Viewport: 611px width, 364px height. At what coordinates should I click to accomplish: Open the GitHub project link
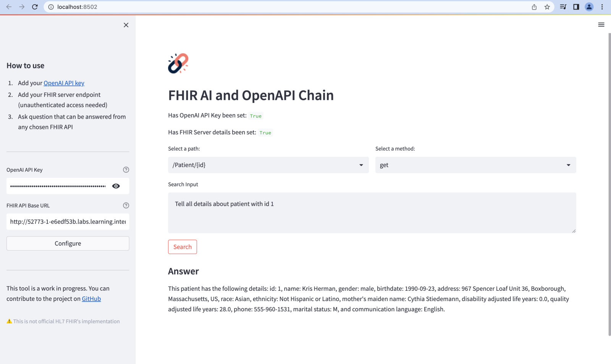(x=91, y=299)
